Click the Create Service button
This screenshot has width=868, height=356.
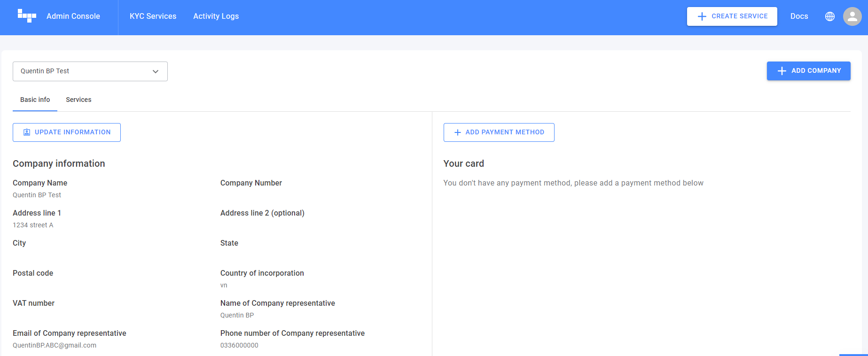(732, 16)
